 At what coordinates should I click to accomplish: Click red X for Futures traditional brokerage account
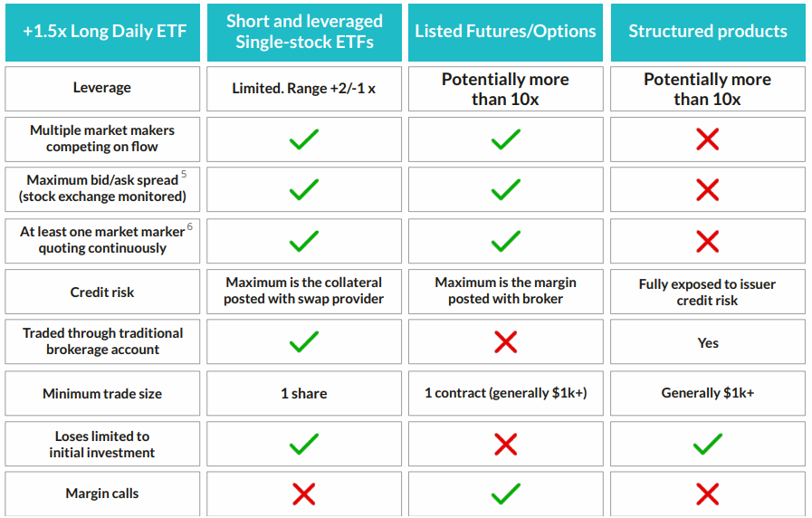505,342
